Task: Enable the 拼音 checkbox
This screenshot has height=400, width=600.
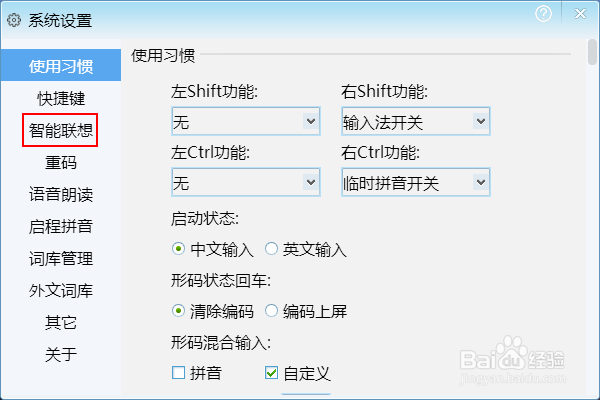Action: (178, 372)
